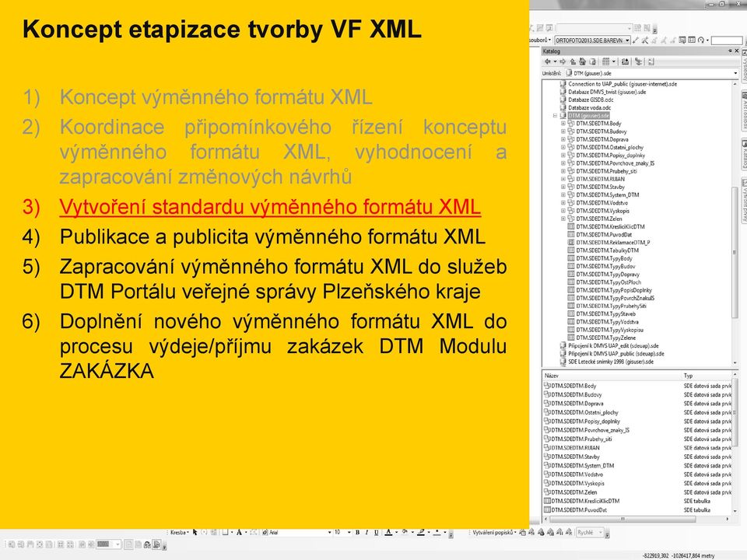
Task: Open the souborů menu dropdown
Action: (x=540, y=40)
